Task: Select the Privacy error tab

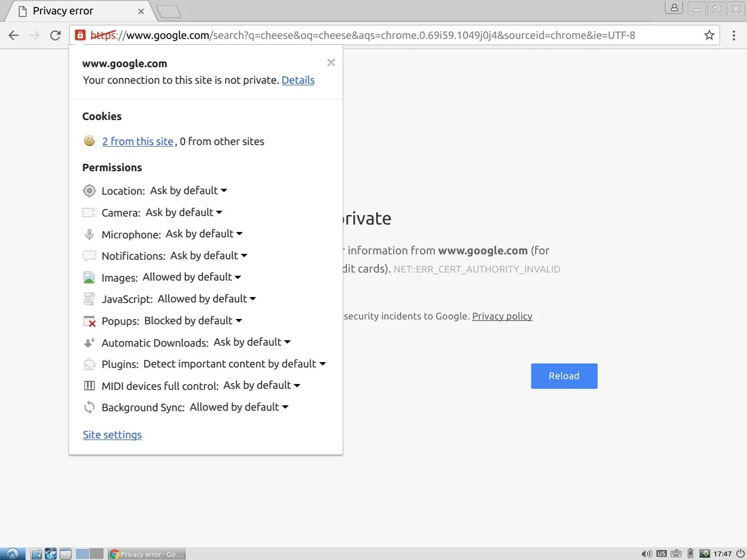Action: 80,11
